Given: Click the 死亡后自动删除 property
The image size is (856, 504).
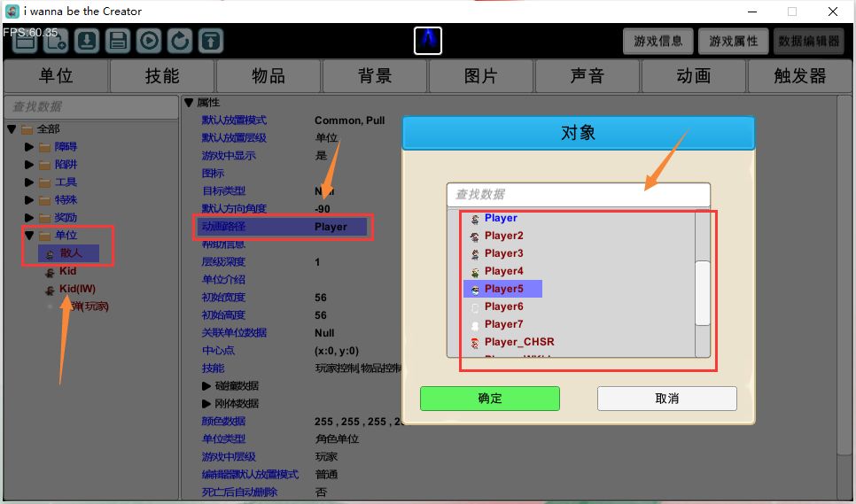Looking at the screenshot, I should click(239, 492).
